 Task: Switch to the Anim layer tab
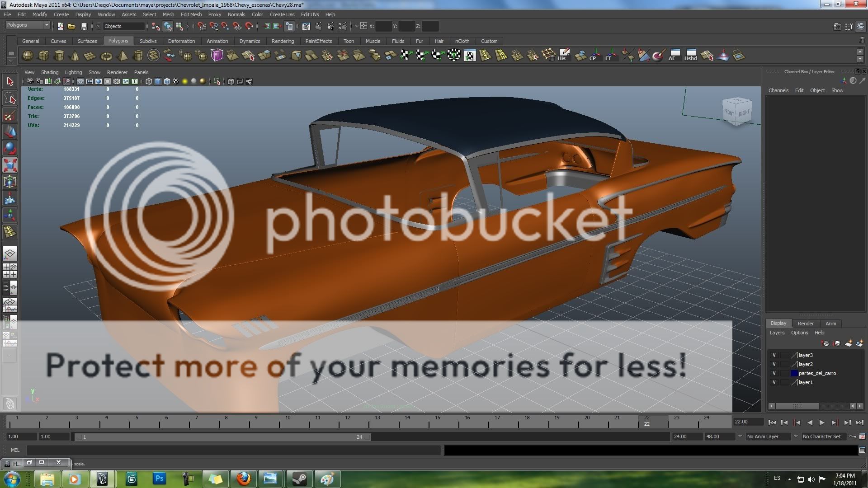[x=831, y=324]
